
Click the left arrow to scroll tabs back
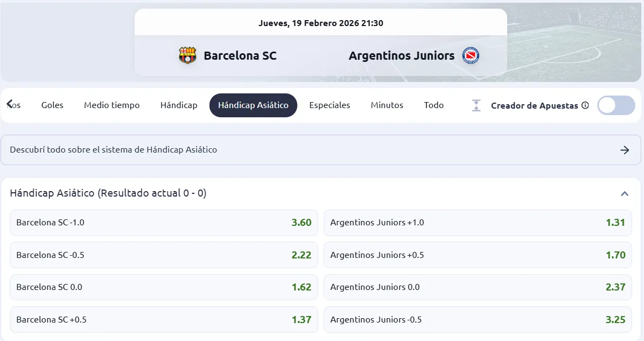pyautogui.click(x=9, y=105)
